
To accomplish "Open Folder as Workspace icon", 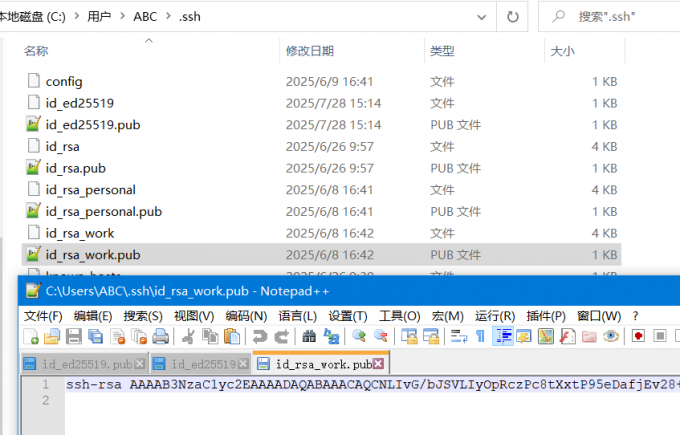I will pos(589,337).
